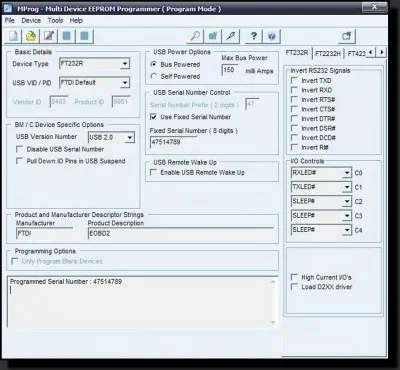
Task: Click the magnifying glass Scan icon
Action: (195, 36)
